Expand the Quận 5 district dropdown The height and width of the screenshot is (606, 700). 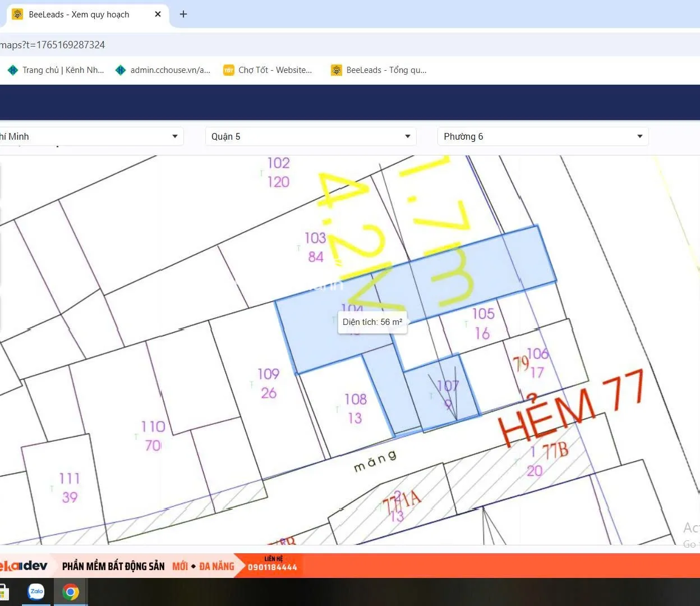311,136
